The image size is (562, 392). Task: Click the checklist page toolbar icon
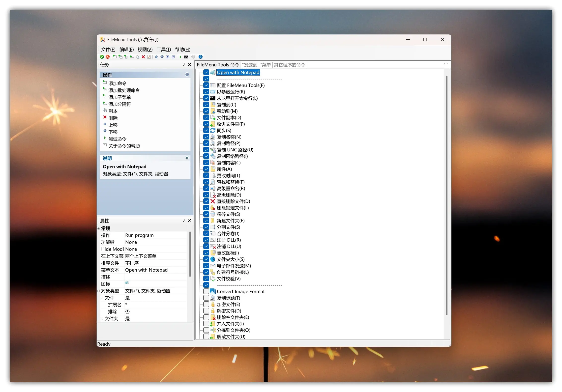(x=149, y=57)
